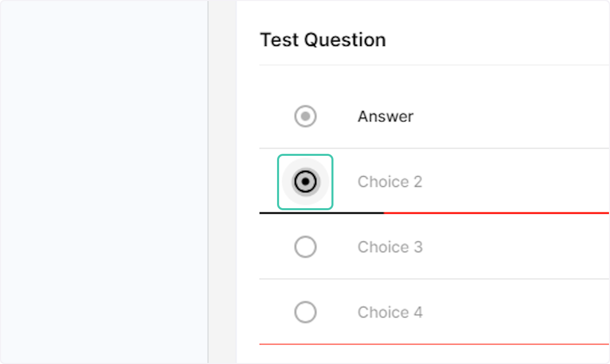
Task: Click the Choice 3 option label
Action: [389, 247]
